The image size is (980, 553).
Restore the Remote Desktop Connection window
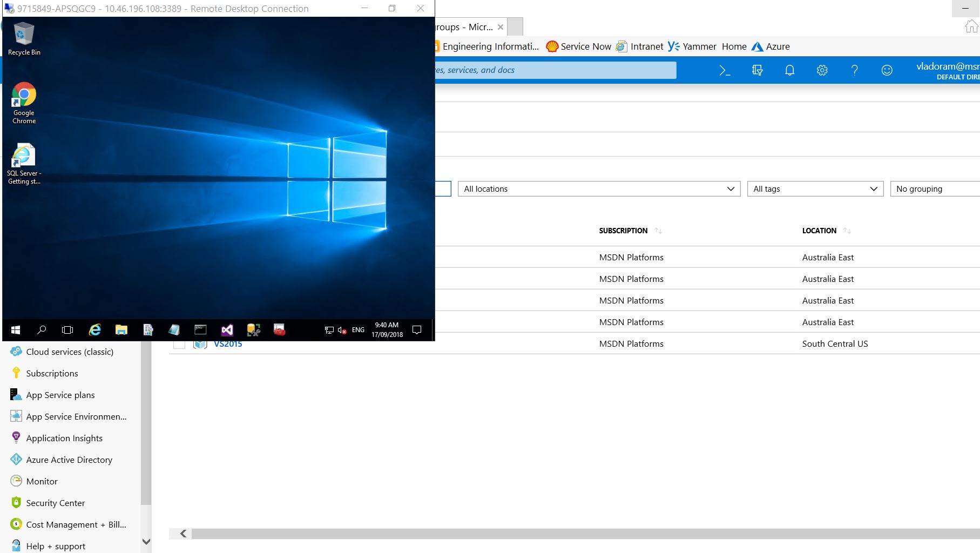tap(392, 8)
